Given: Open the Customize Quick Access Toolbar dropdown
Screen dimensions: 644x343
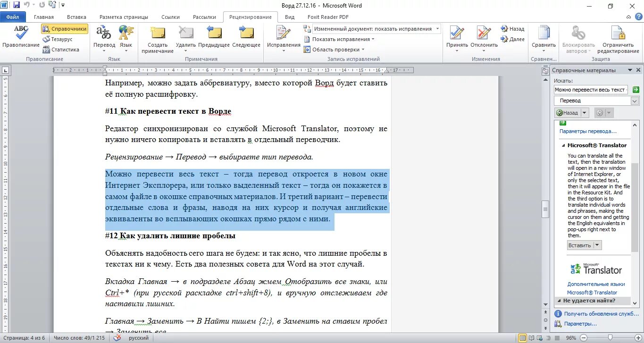Looking at the screenshot, I should point(63,5).
